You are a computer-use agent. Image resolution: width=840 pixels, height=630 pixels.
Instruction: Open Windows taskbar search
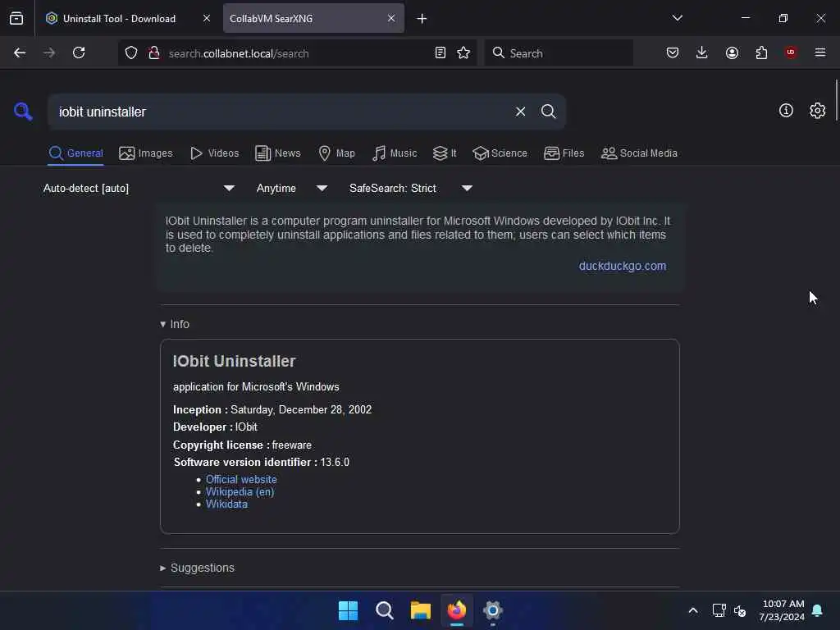(385, 610)
